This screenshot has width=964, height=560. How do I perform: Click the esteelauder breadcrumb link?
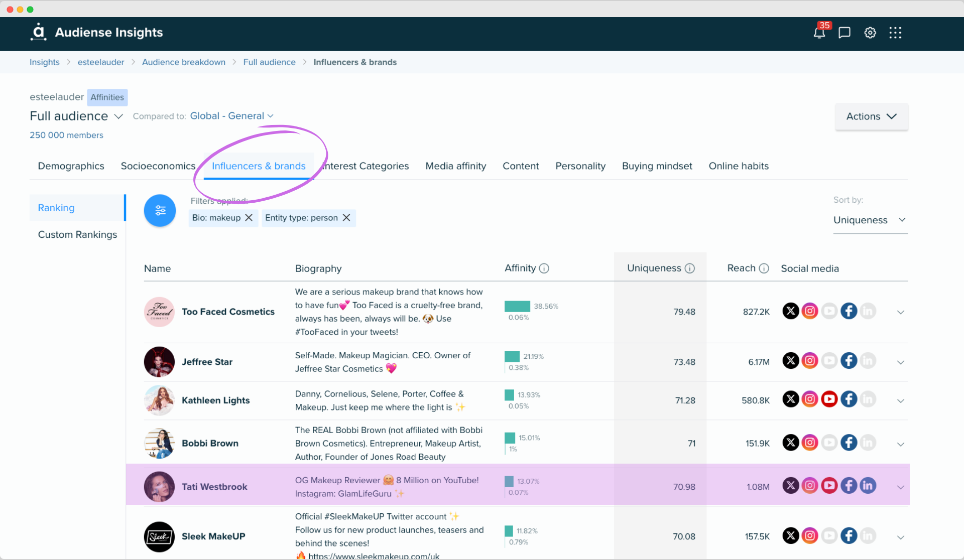100,62
